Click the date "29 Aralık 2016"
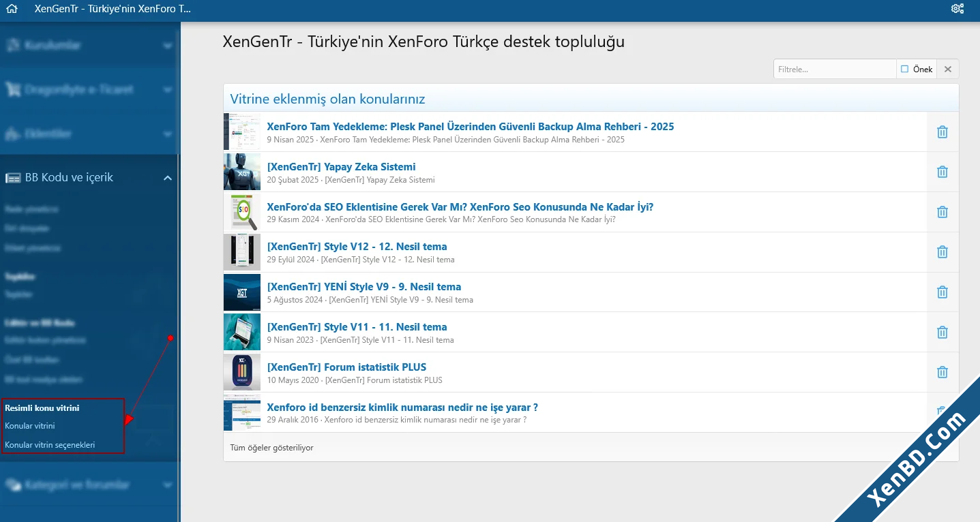 293,420
